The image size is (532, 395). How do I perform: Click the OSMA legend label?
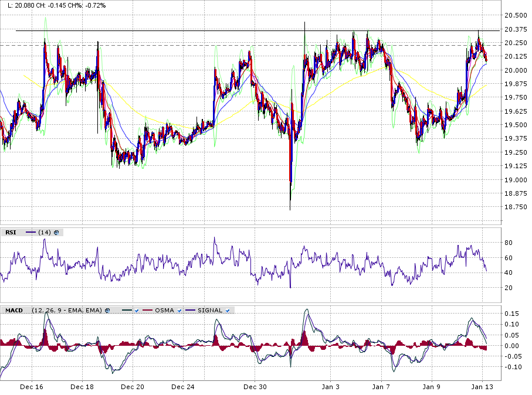click(164, 311)
